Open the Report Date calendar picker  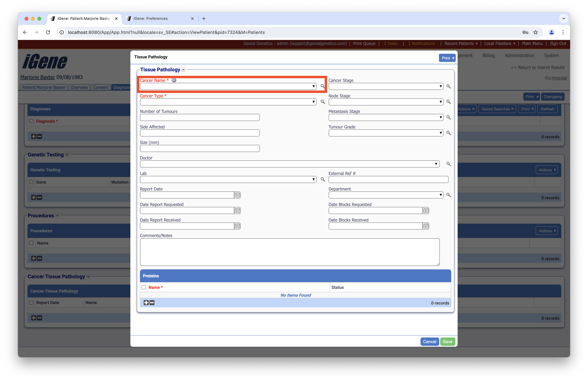coord(237,195)
